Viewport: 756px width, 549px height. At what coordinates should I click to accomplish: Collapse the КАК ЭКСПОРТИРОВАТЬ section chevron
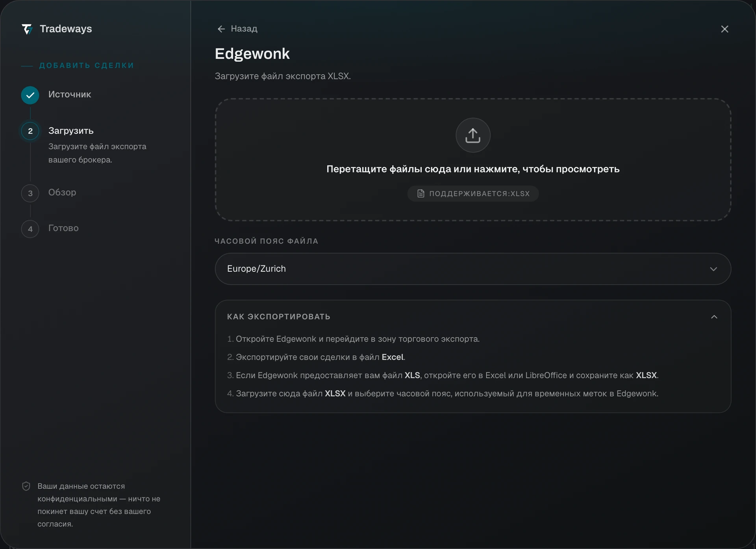pyautogui.click(x=714, y=317)
